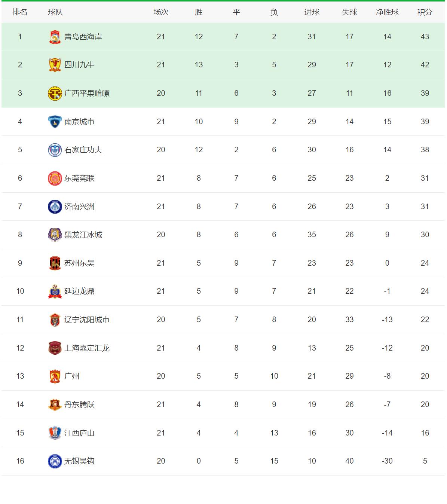Viewport: 447px width, 504px height.
Task: Click the 黑龙江冰城 team crest
Action: tap(55, 235)
